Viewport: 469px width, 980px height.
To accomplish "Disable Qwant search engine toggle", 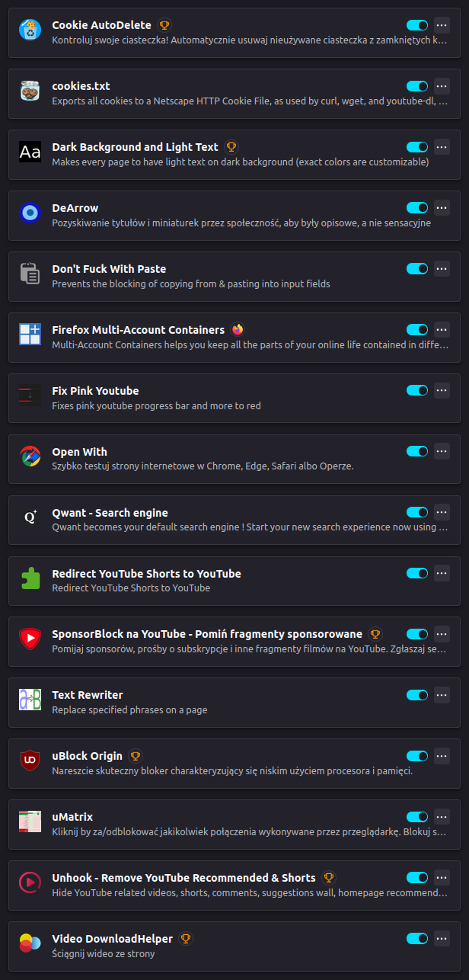I will coord(417,513).
